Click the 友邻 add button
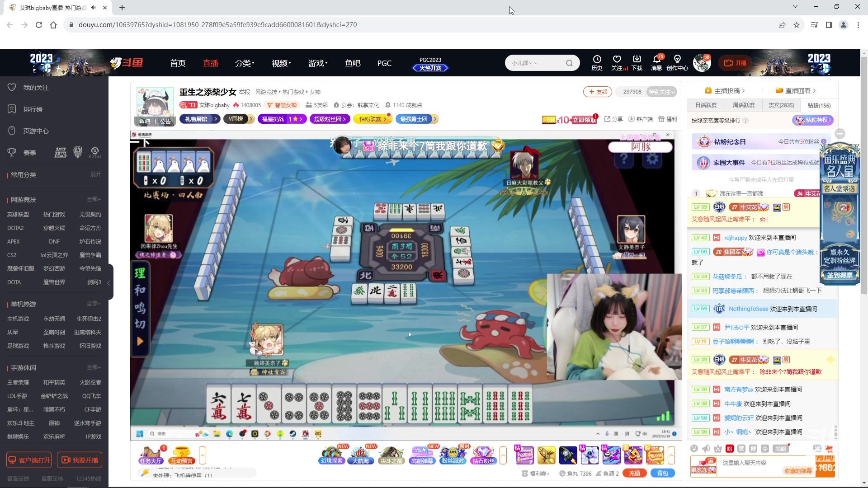Screen dimensions: 868x488 pyautogui.click(x=597, y=92)
